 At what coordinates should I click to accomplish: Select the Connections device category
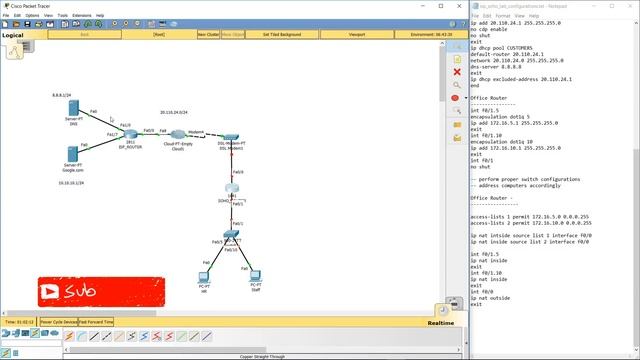(35, 333)
